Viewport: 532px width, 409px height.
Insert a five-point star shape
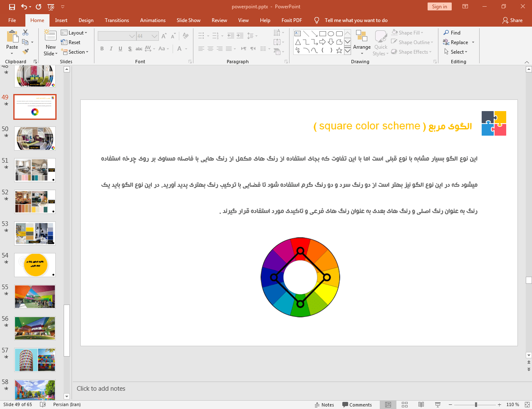339,50
